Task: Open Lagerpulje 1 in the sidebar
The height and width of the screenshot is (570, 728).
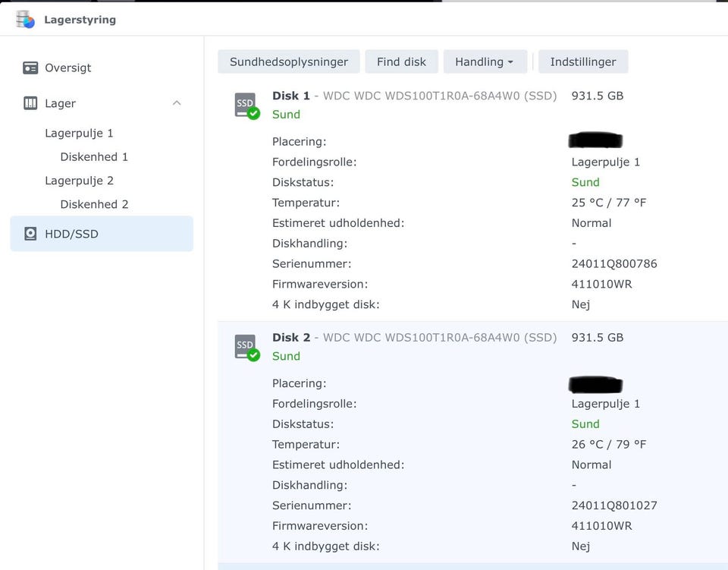Action: (79, 133)
